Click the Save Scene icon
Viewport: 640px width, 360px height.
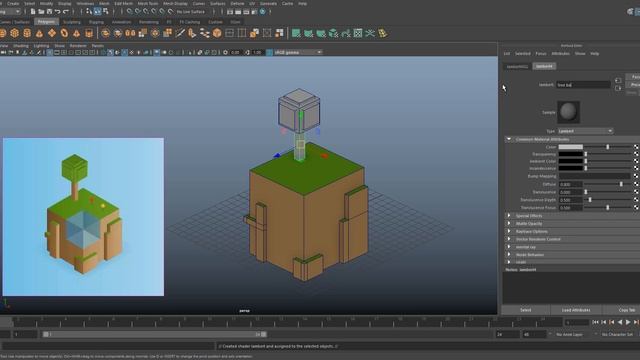(49, 11)
